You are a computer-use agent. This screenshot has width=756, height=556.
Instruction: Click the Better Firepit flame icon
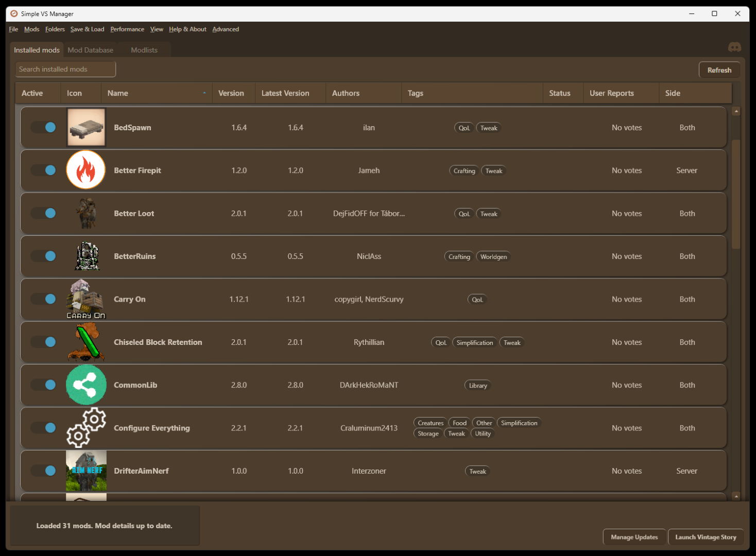(86, 170)
